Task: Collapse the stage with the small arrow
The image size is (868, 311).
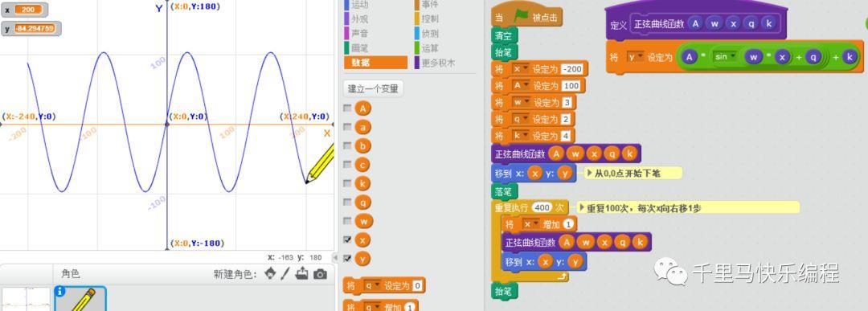Action: click(335, 258)
